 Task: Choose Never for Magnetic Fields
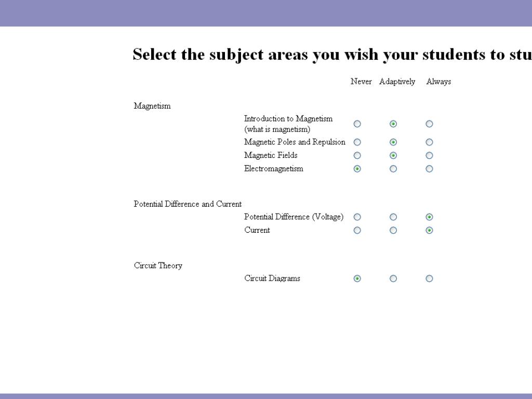tap(357, 155)
